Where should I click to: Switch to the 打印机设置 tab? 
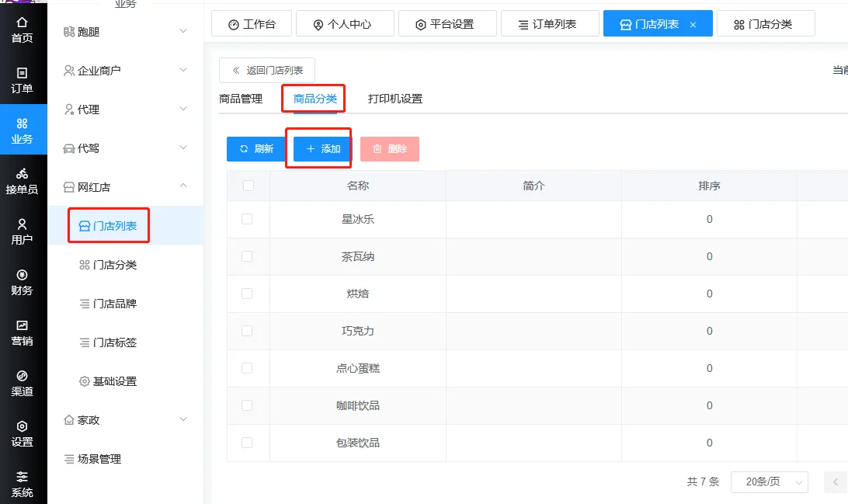[x=394, y=99]
